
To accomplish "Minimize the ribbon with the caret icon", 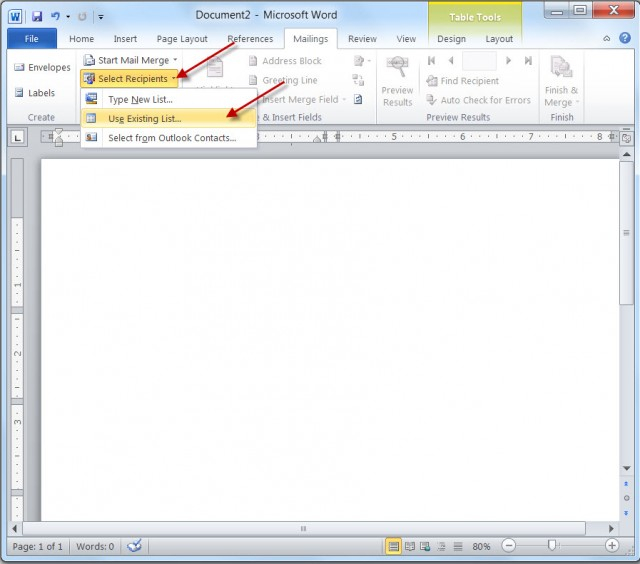I will pos(607,38).
